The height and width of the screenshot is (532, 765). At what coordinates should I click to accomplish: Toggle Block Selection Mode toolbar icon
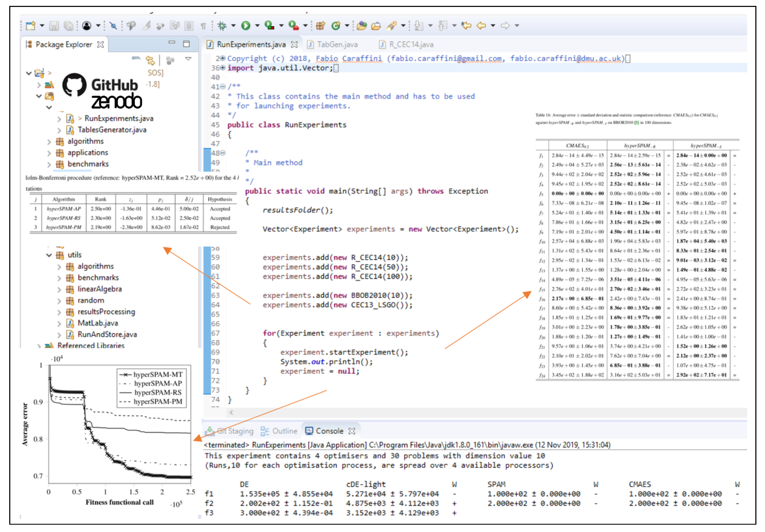(189, 26)
